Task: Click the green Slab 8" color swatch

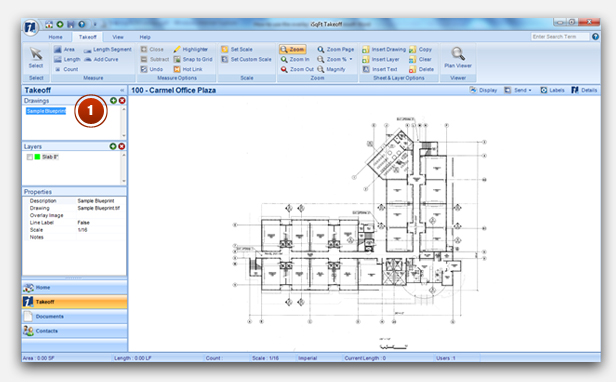Action: tap(37, 157)
